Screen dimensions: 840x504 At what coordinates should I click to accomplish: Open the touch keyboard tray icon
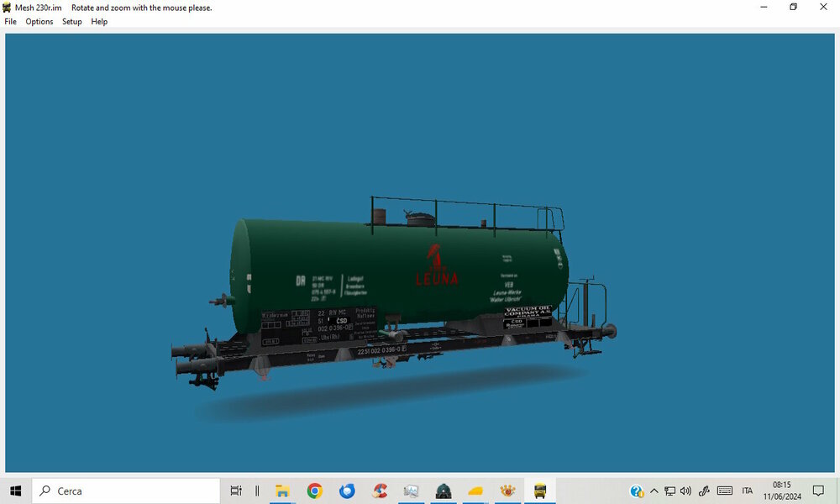tap(725, 491)
